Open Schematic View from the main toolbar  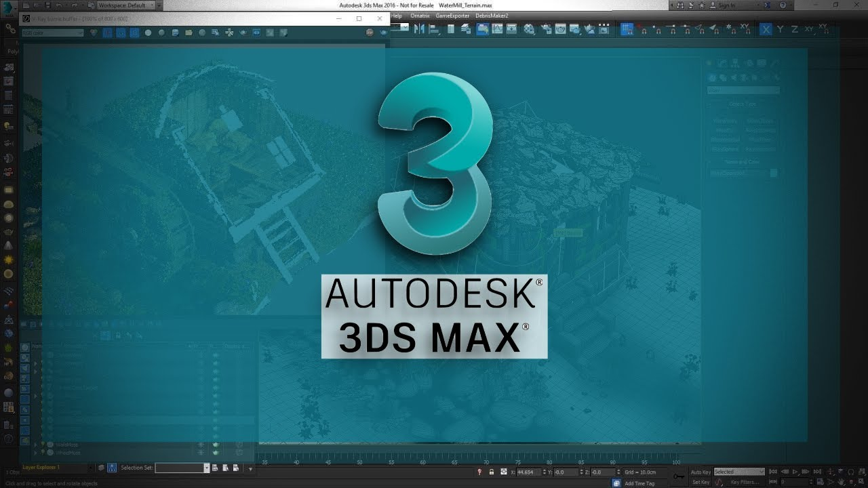[513, 28]
